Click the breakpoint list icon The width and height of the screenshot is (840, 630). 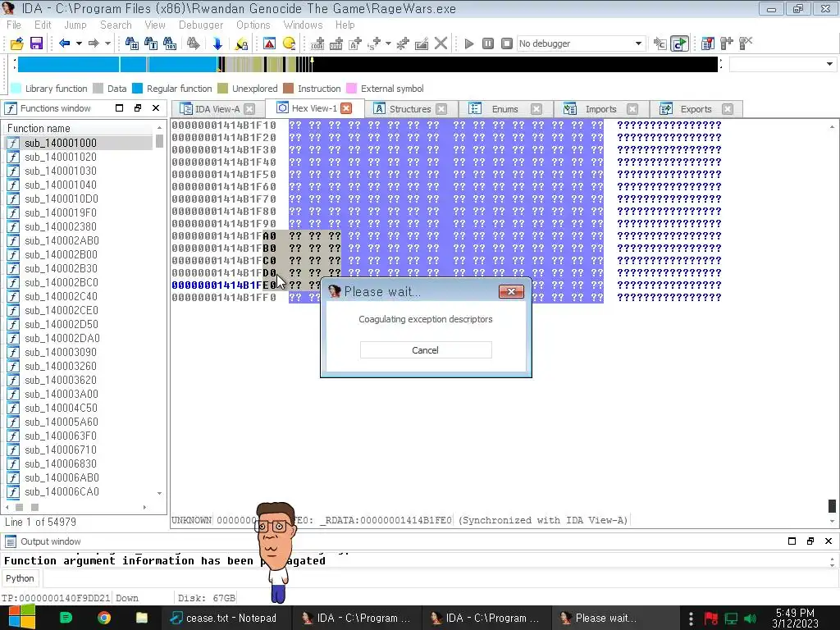[708, 43]
